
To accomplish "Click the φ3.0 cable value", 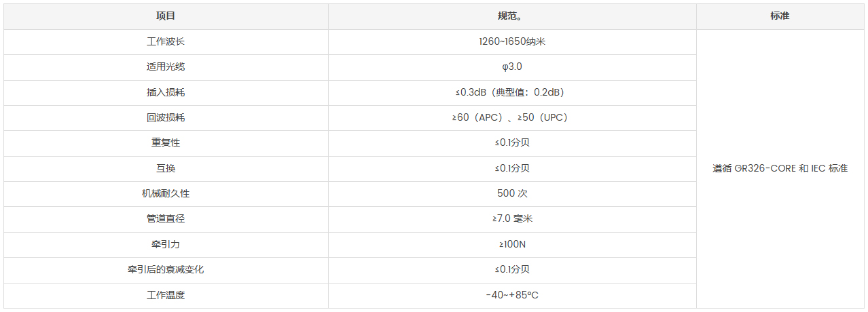I will [x=512, y=66].
